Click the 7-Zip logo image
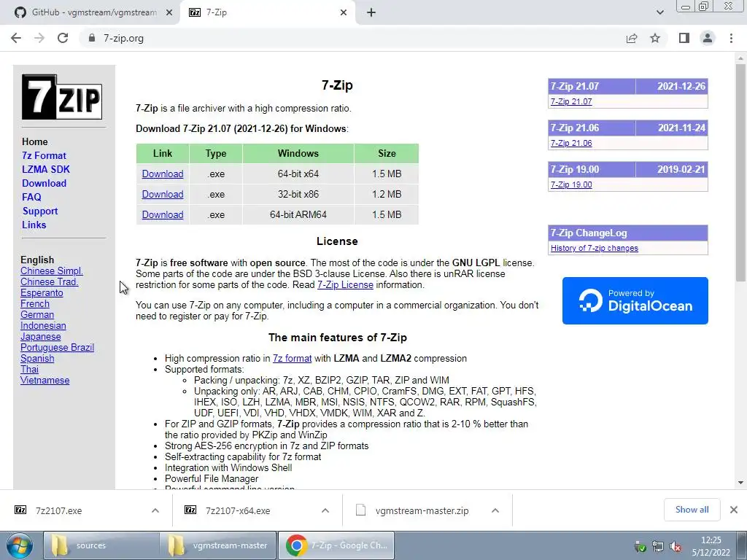Image resolution: width=747 pixels, height=560 pixels. (x=62, y=97)
